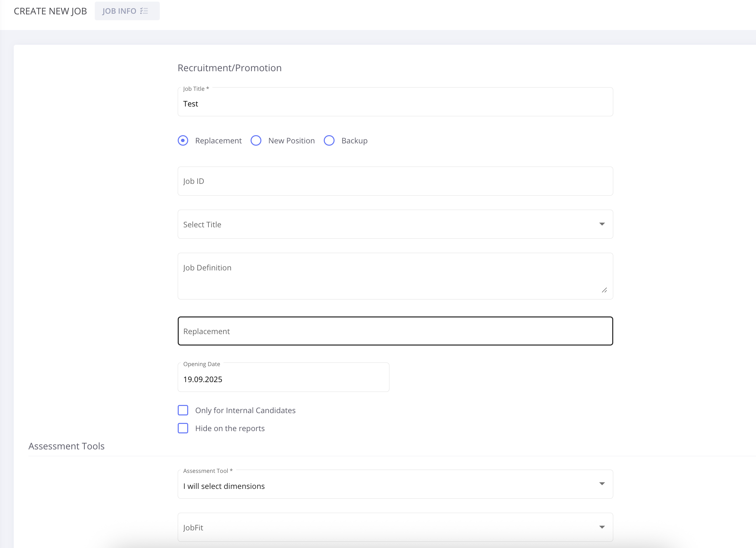Click the checklist icon in the Job Info tab
The image size is (756, 548).
[144, 11]
